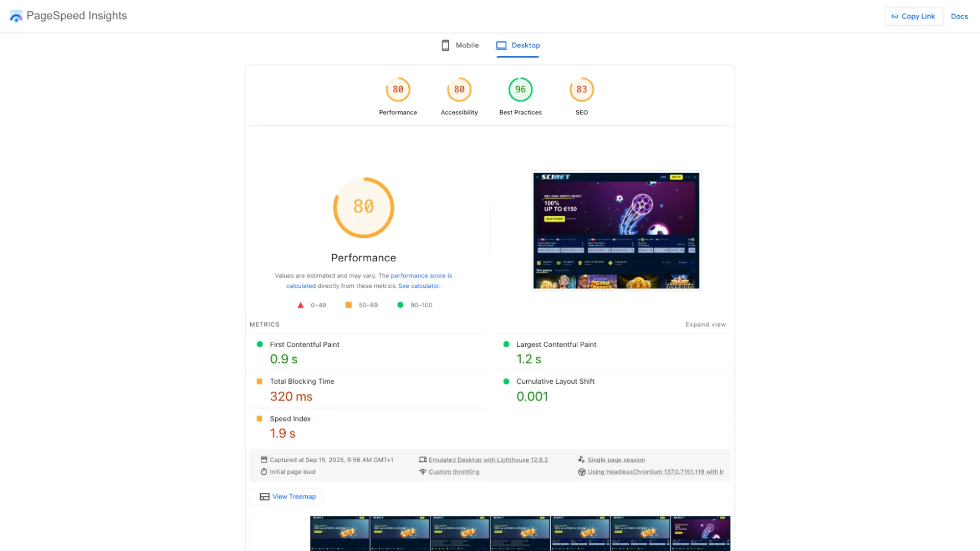Open the Docs page
Image resolution: width=980 pixels, height=551 pixels.
(959, 16)
